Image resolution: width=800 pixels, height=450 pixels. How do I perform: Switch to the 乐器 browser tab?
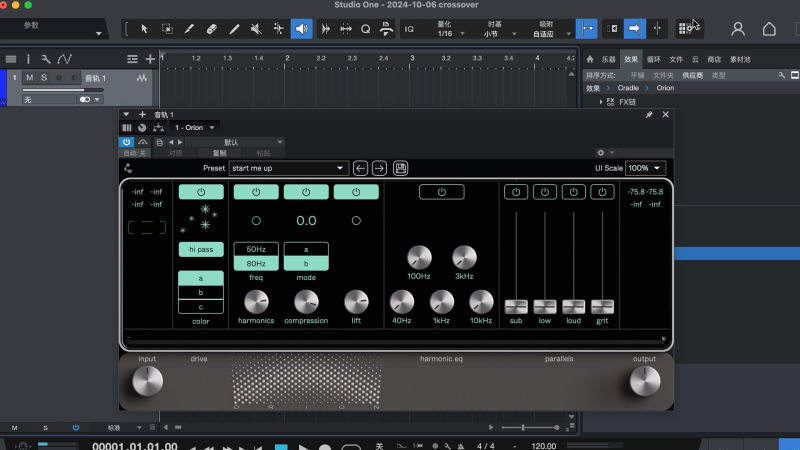[608, 59]
